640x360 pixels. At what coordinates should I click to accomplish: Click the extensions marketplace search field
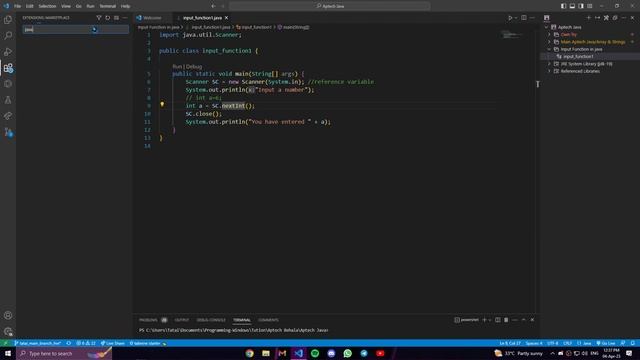click(76, 29)
